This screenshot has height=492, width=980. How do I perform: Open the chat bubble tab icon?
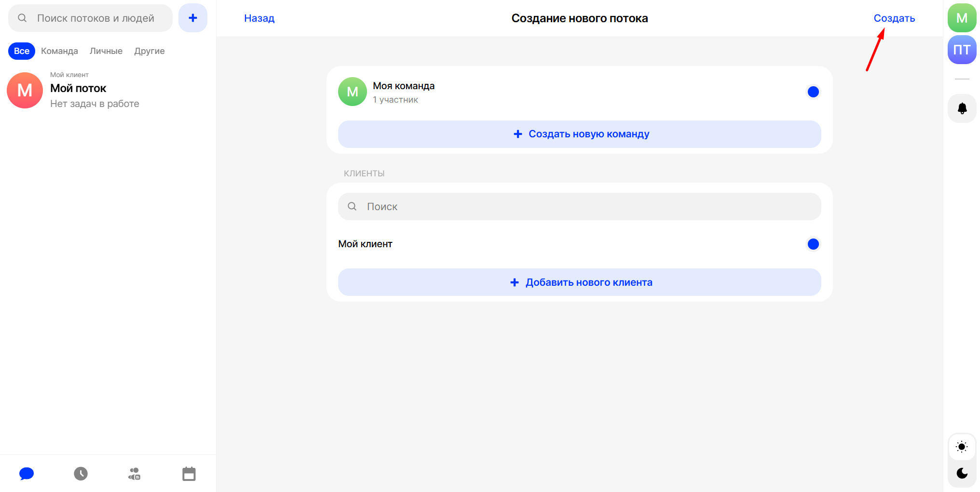pyautogui.click(x=27, y=474)
